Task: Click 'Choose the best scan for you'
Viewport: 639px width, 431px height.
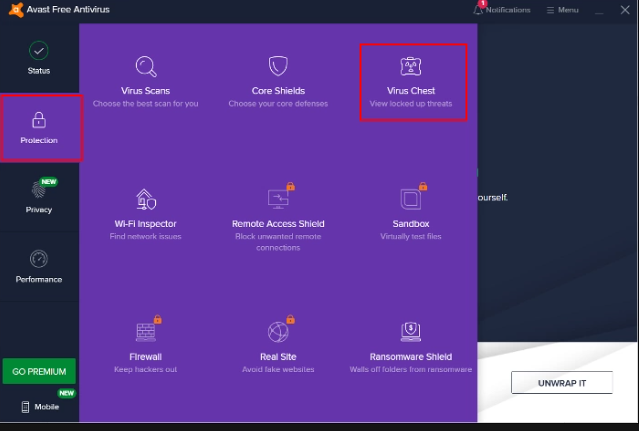Action: tap(145, 104)
